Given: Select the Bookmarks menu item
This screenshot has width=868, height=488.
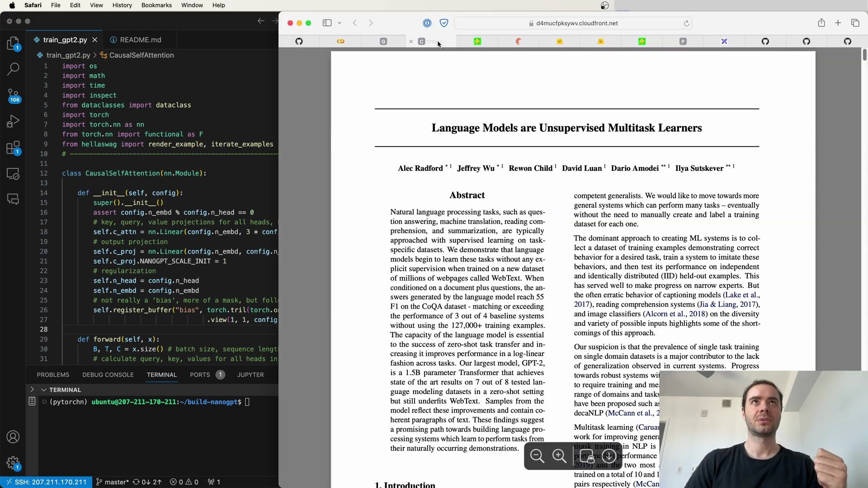Looking at the screenshot, I should [x=156, y=5].
